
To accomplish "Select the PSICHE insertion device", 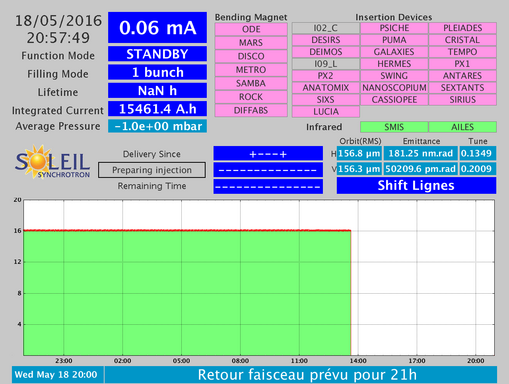I will (x=394, y=28).
